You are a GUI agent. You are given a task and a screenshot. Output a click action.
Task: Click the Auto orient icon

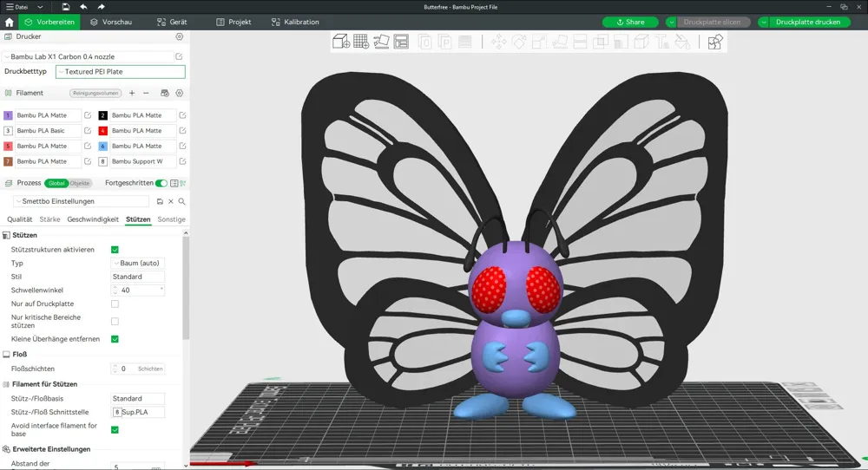[x=381, y=42]
